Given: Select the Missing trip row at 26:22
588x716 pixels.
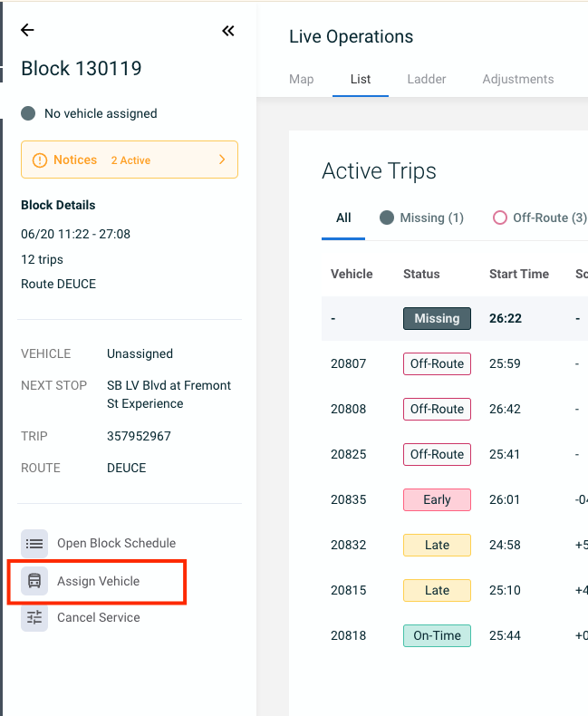Looking at the screenshot, I should tap(455, 318).
